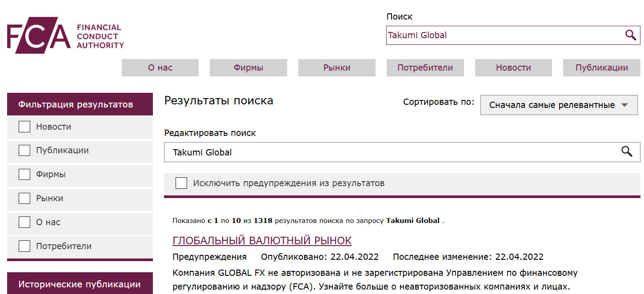
Task: Click the magnifier icon next to 'Редактировать поиск'
Action: [x=627, y=152]
